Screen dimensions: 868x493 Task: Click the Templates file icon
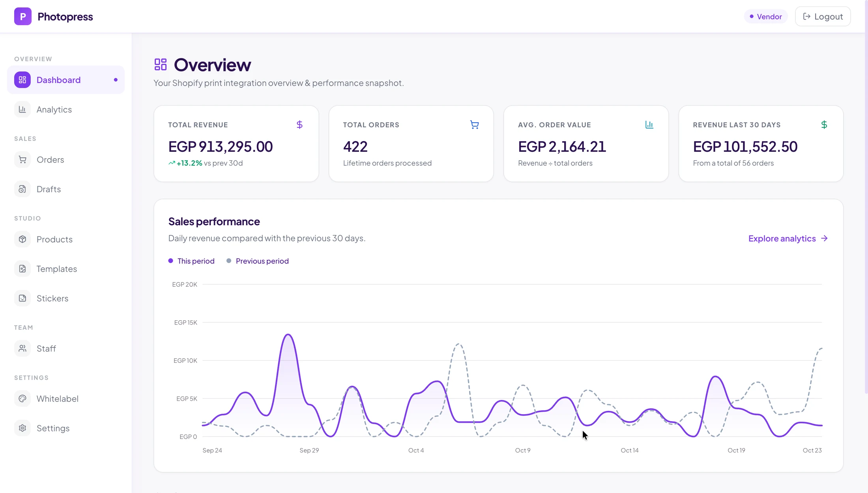[22, 269]
